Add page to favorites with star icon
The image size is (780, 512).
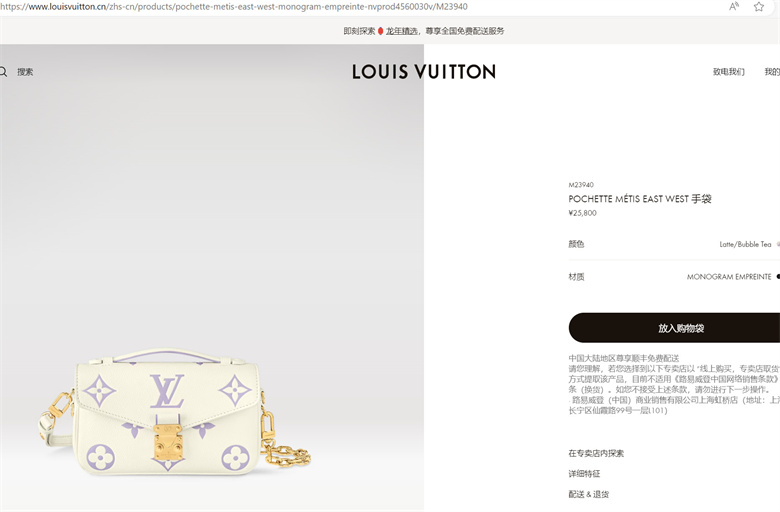coord(759,6)
